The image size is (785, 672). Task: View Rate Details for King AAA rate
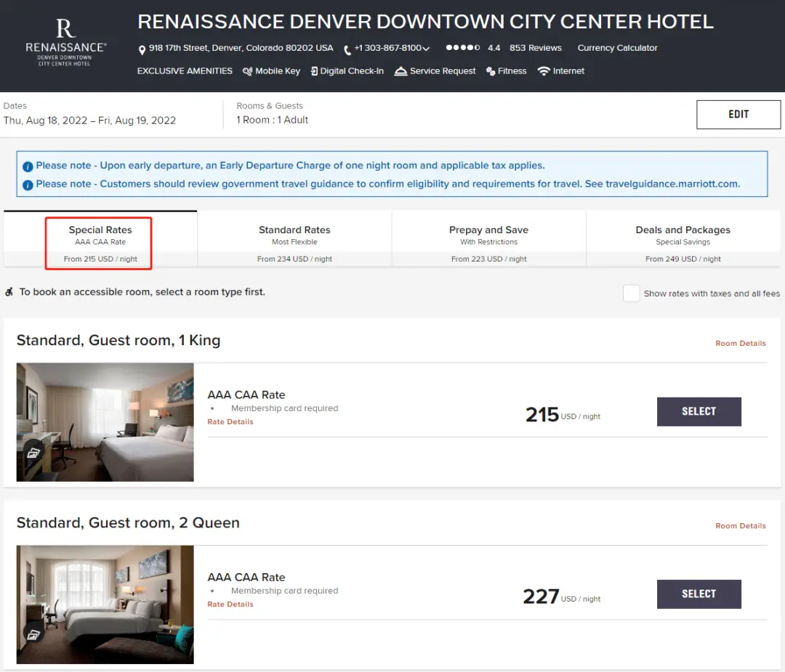[x=230, y=421]
